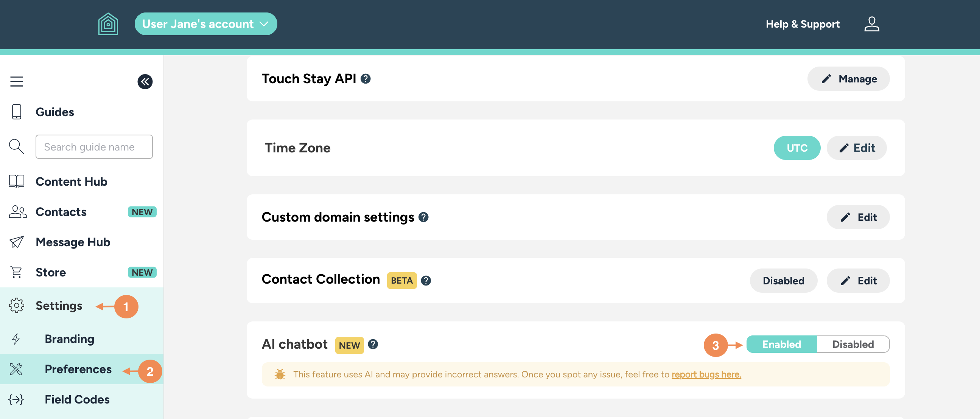Click the magnifying glass search icon
This screenshot has height=419, width=980.
coord(16,147)
